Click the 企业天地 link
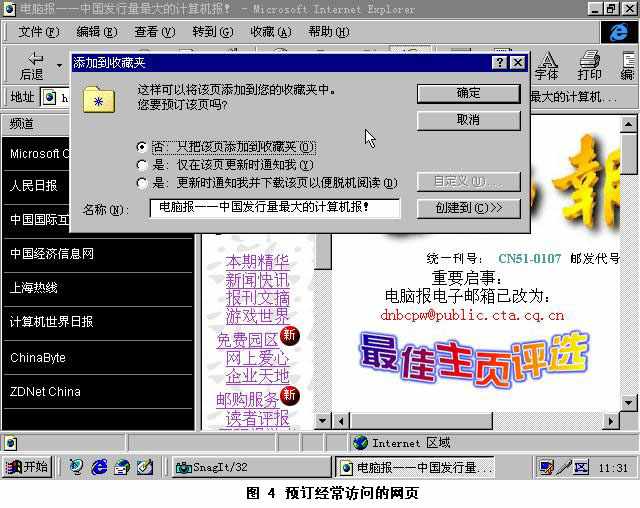 pos(258,376)
